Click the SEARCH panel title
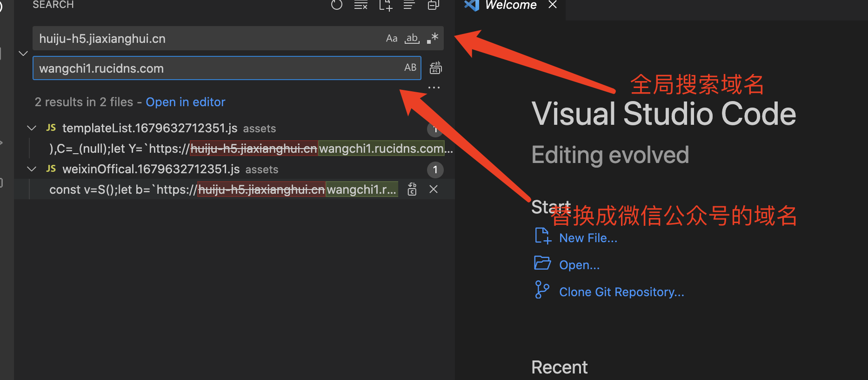Image resolution: width=868 pixels, height=380 pixels. coord(53,5)
